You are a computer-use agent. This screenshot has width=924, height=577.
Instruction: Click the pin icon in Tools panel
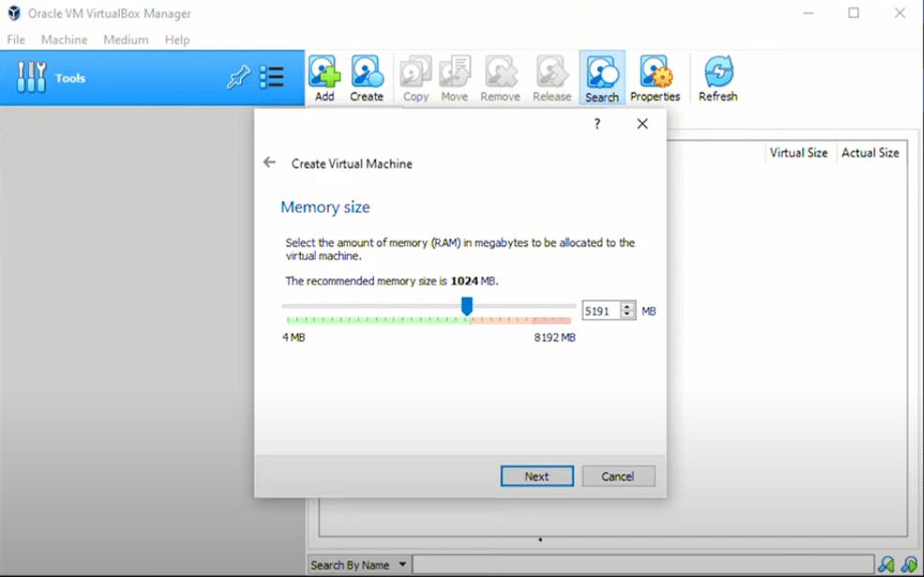point(238,78)
